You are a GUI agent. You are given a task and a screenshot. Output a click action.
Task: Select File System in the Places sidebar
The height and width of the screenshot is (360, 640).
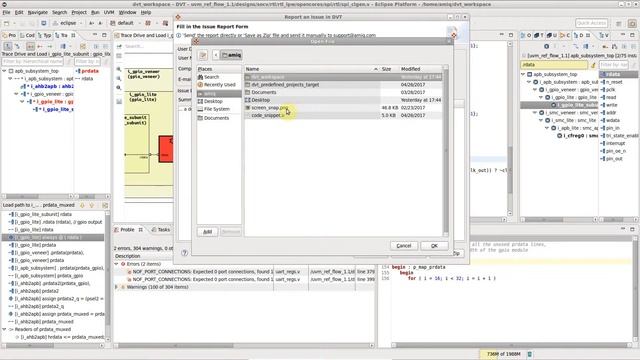(x=217, y=109)
